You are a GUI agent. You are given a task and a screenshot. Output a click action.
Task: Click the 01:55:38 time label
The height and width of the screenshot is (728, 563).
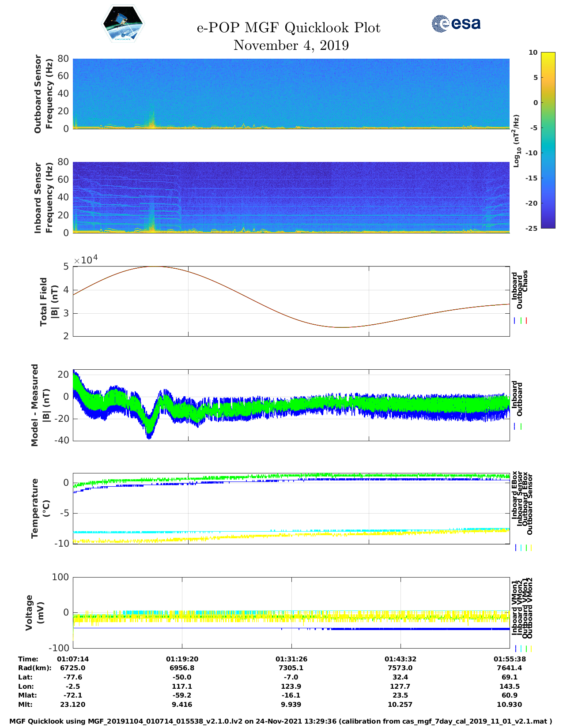[509, 659]
